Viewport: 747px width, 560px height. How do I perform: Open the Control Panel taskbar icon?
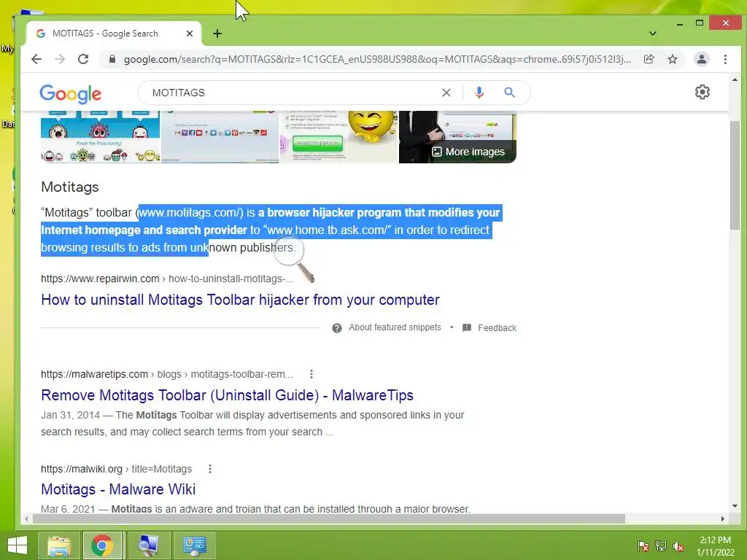[194, 545]
